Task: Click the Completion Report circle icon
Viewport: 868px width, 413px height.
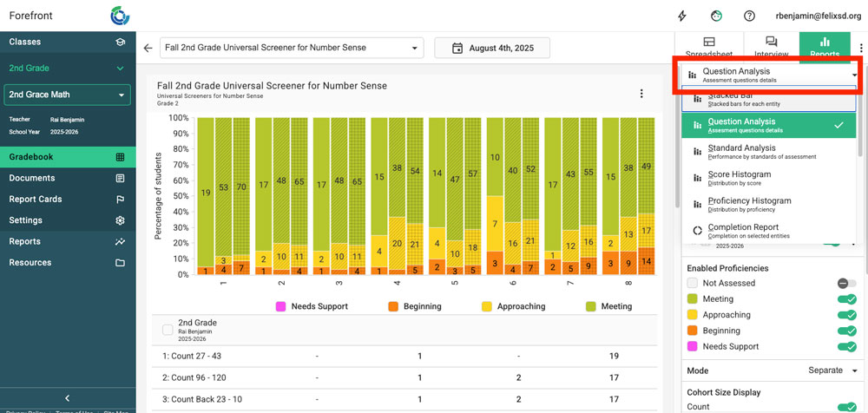Action: (698, 231)
